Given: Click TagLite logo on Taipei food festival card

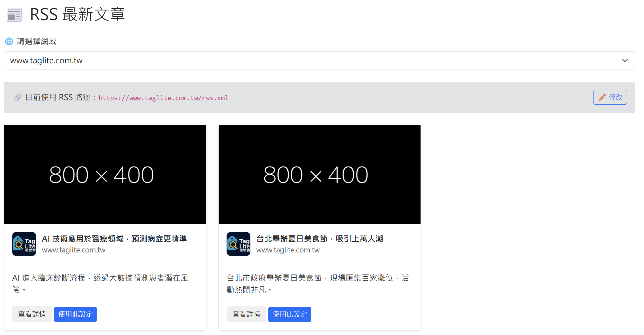Looking at the screenshot, I should click(x=238, y=244).
